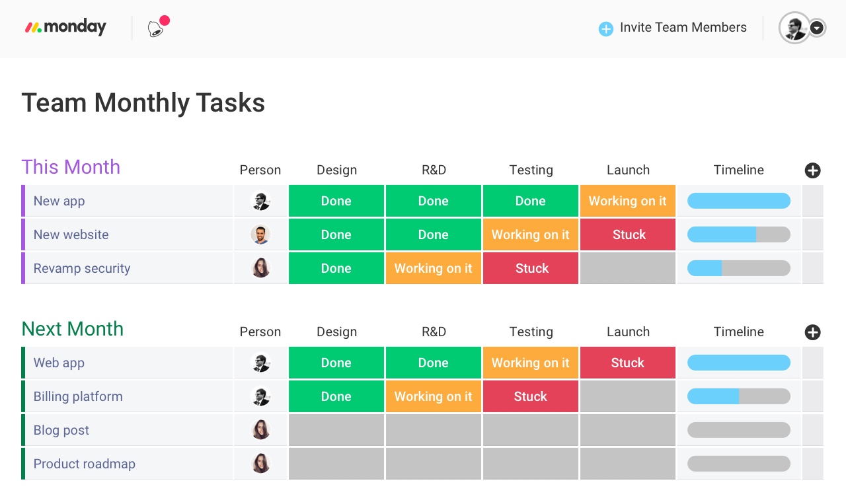Set Blog post empty Design status

click(336, 430)
